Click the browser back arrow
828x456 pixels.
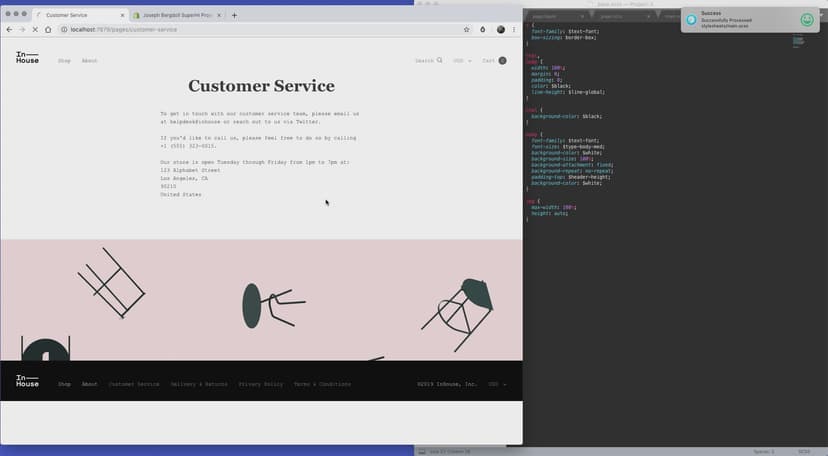point(9,30)
